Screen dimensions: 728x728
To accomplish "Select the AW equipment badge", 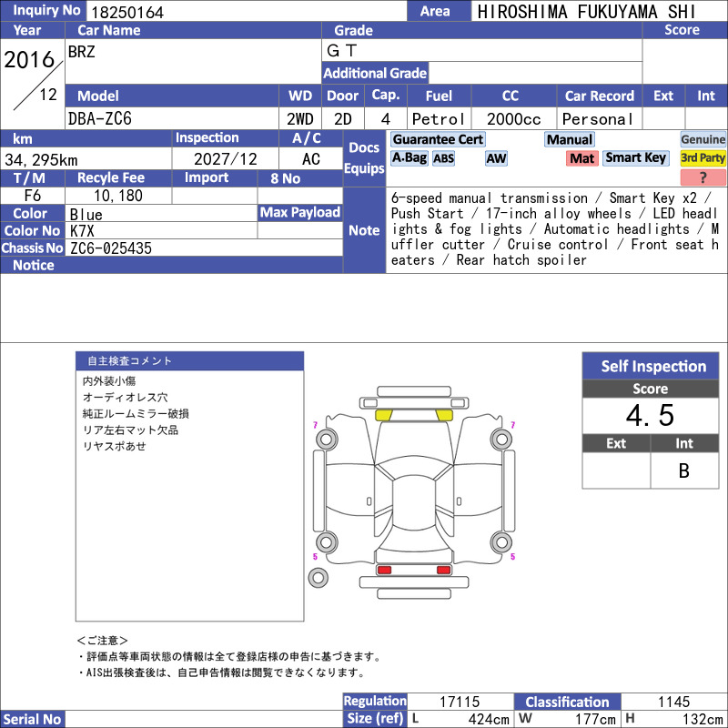I will click(496, 158).
